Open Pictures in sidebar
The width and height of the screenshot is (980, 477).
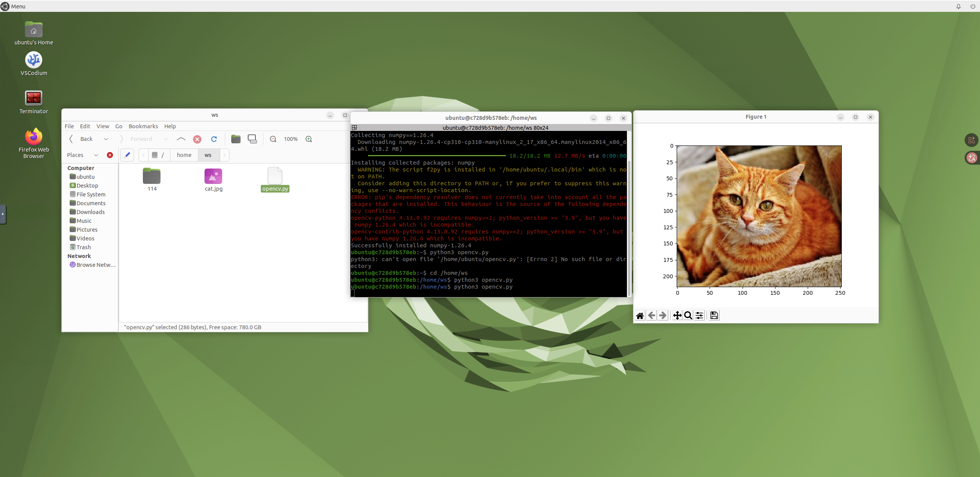point(87,230)
